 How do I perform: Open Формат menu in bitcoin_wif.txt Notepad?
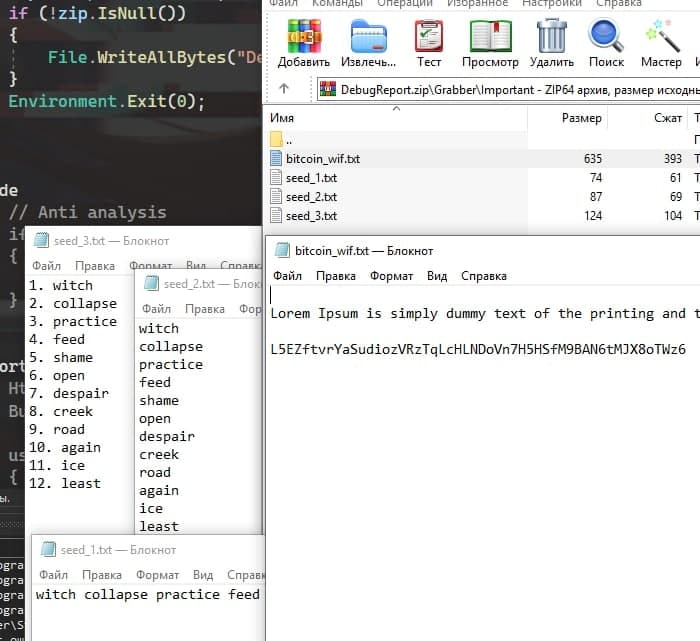391,276
